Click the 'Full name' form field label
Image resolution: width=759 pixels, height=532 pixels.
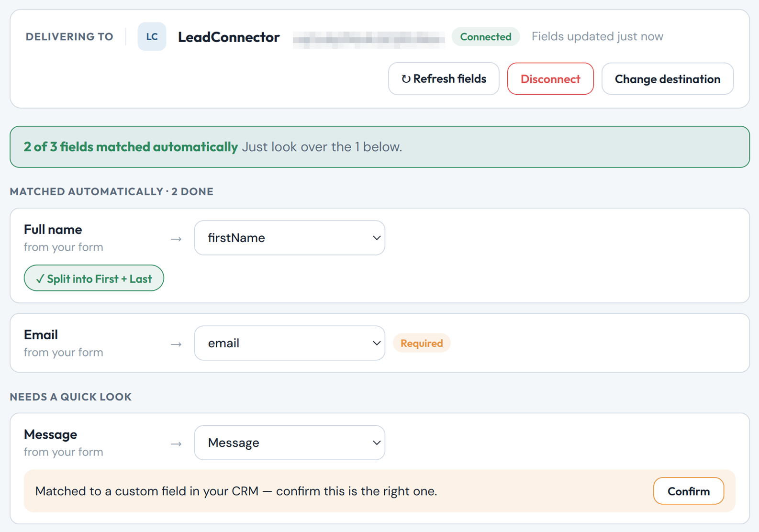tap(53, 230)
